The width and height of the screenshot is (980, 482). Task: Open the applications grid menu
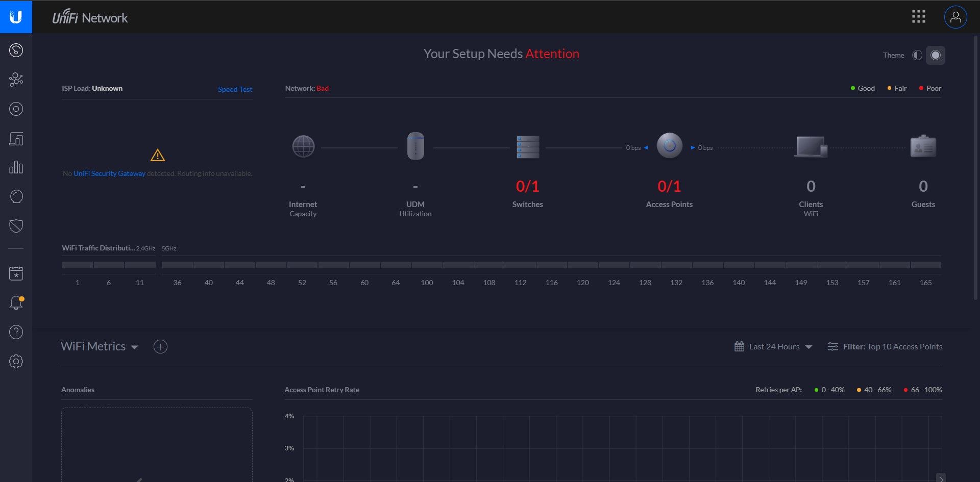click(918, 17)
